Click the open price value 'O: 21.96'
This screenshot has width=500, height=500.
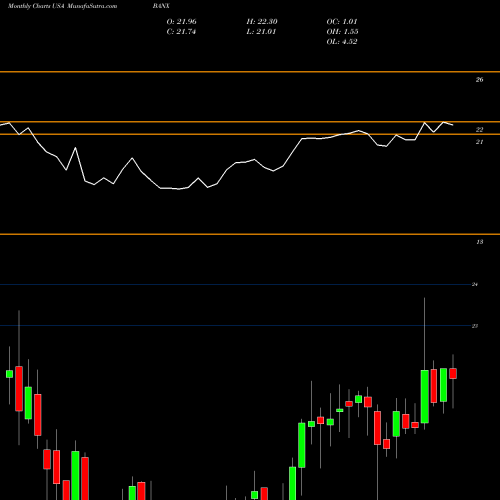click(x=181, y=22)
